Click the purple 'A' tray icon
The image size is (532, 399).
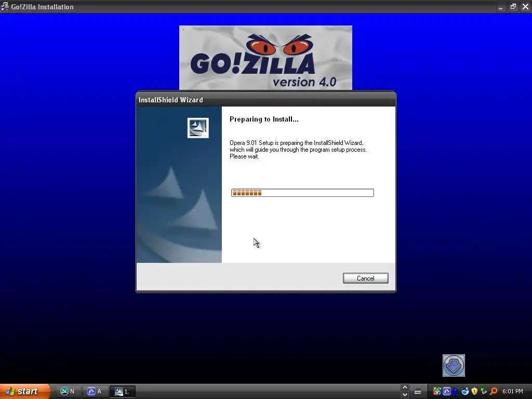(447, 392)
